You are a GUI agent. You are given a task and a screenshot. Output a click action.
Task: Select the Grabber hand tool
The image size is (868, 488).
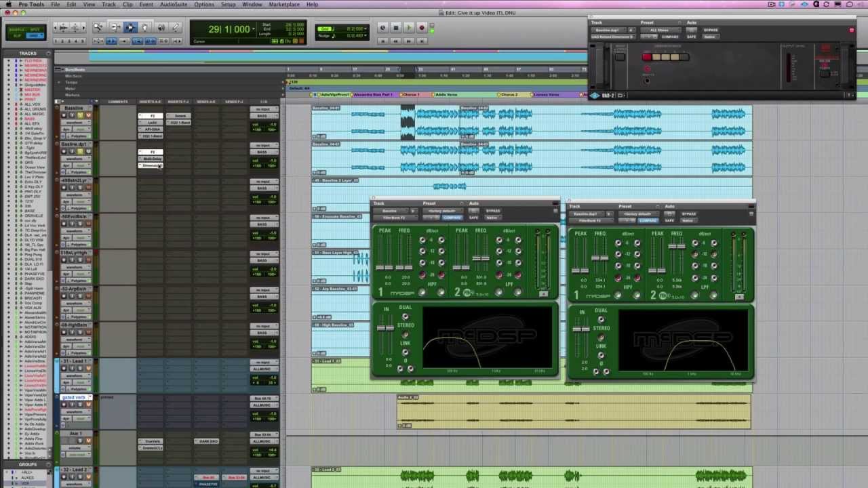(x=144, y=27)
